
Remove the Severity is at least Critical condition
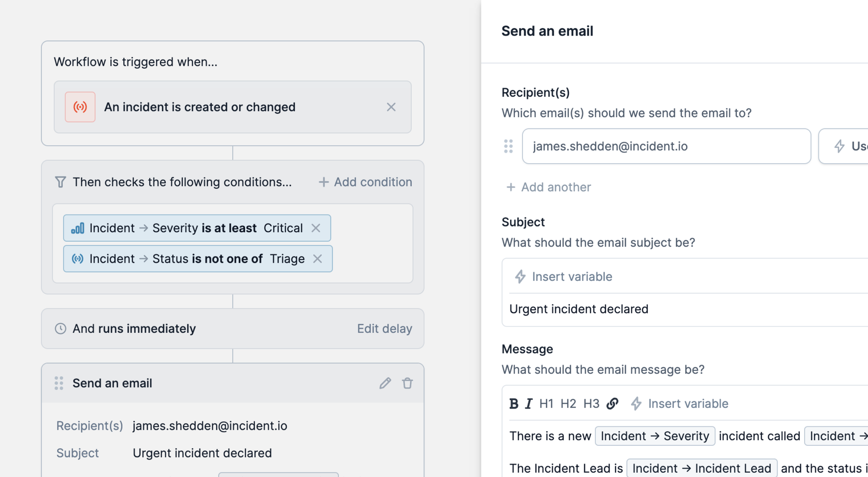(x=316, y=228)
